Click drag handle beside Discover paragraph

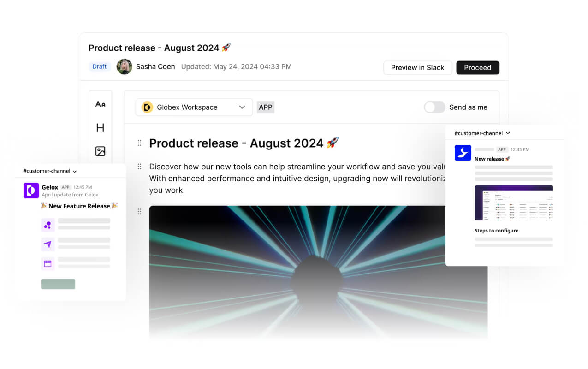pos(139,167)
